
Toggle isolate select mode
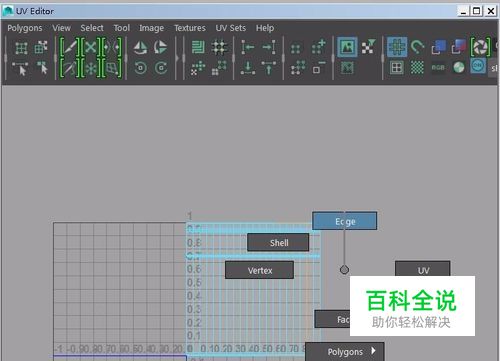click(x=296, y=49)
